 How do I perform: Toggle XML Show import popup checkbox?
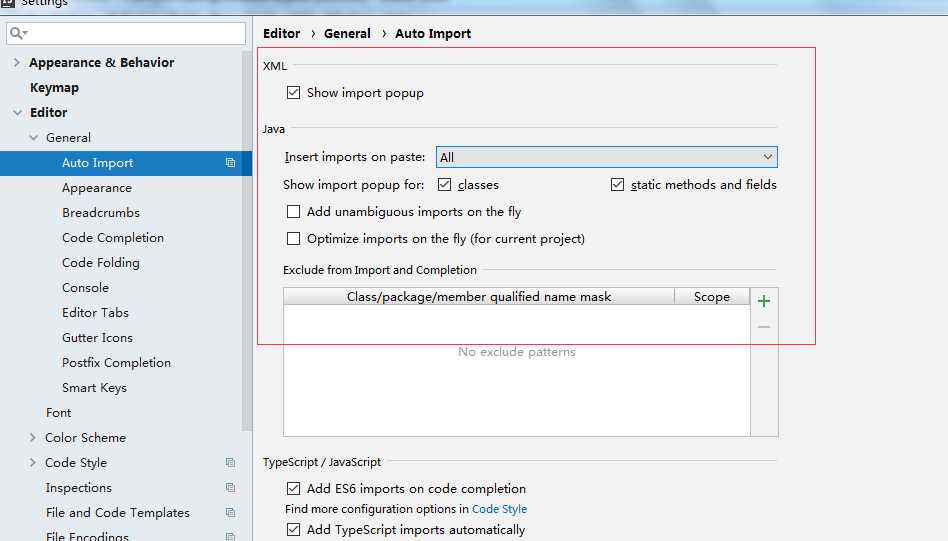point(293,92)
